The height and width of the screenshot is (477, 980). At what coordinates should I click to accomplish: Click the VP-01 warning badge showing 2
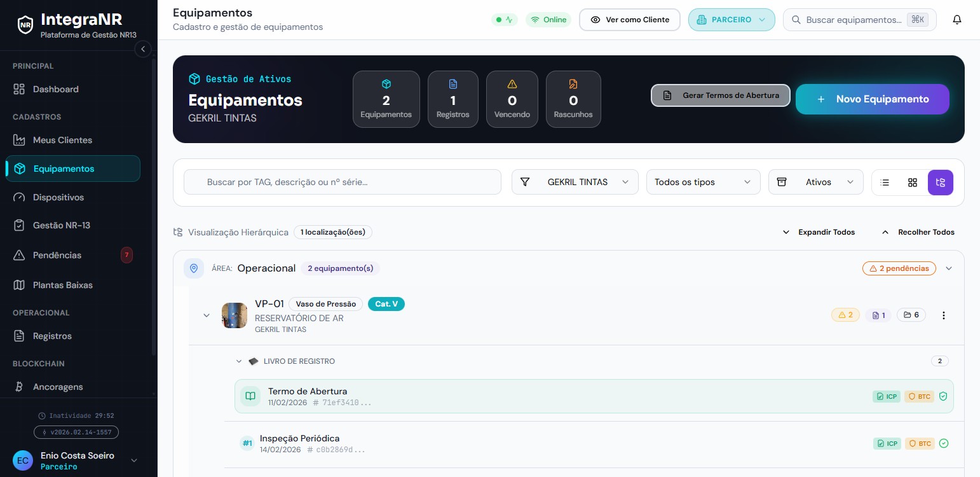tap(845, 315)
